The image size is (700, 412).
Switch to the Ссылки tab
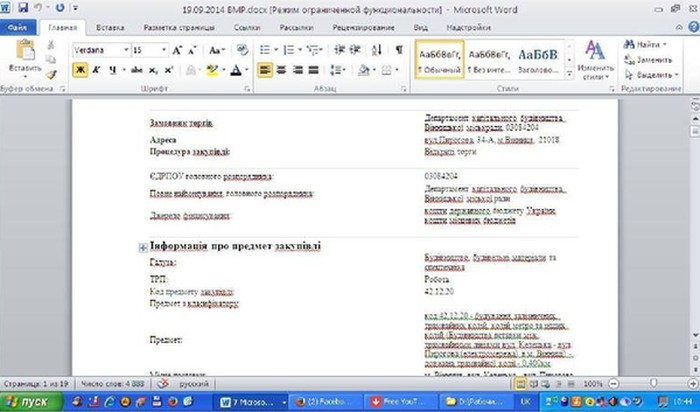point(247,27)
